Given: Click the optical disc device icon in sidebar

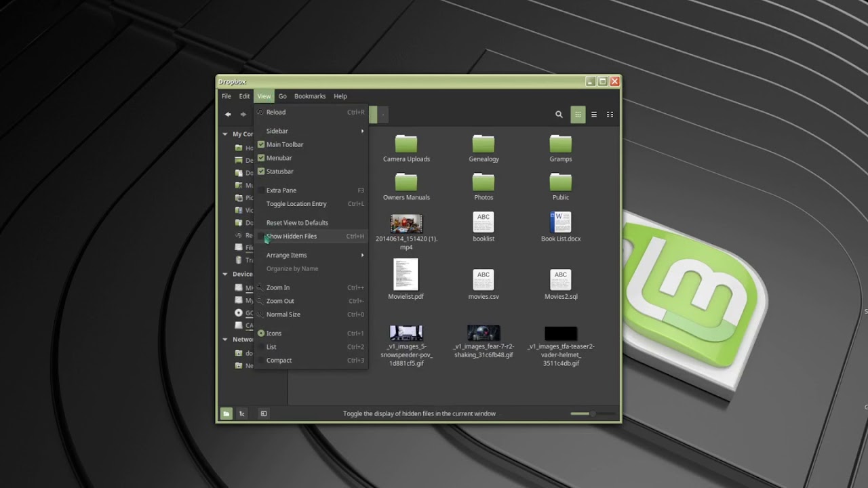Looking at the screenshot, I should click(x=239, y=313).
